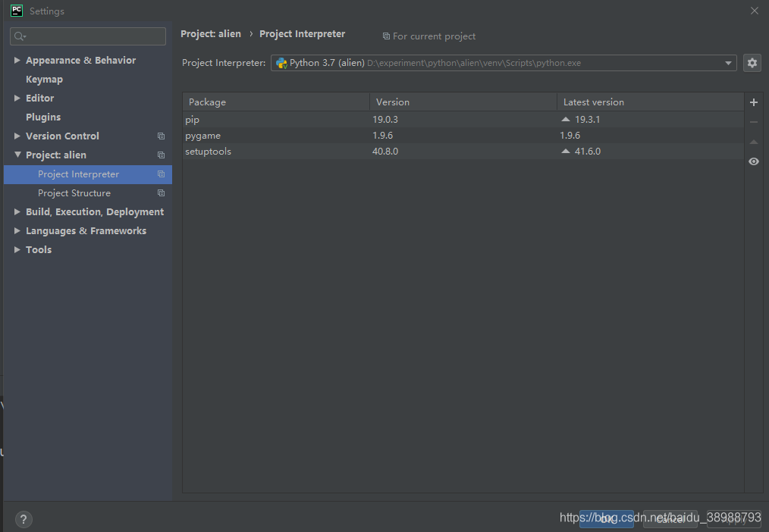The image size is (769, 532).
Task: Click the magnifier icon in the search field
Action: pyautogui.click(x=18, y=36)
